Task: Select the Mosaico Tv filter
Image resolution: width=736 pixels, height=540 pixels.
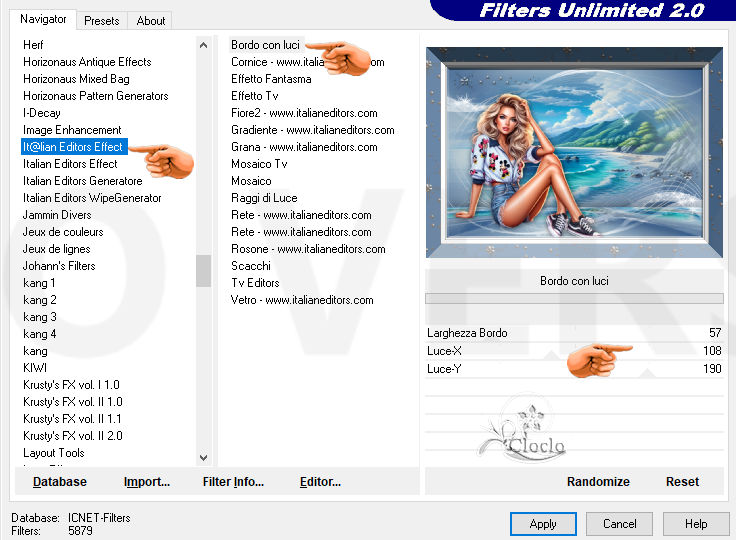Action: point(259,164)
